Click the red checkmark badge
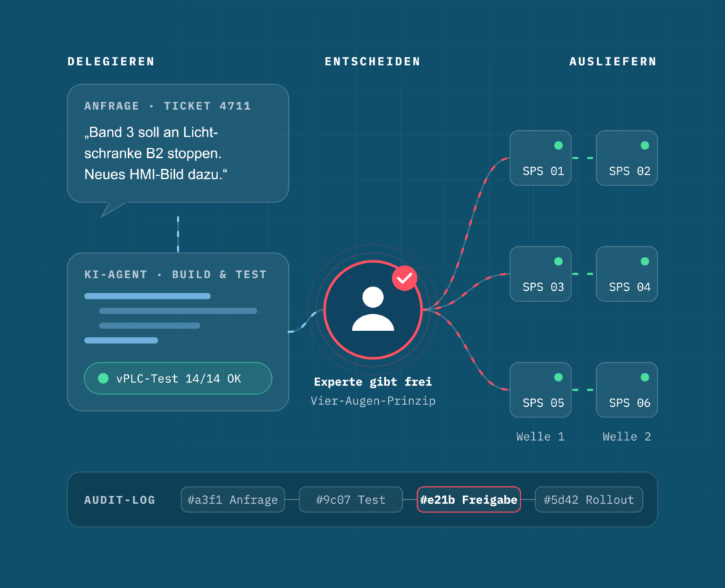This screenshot has height=588, width=725. click(x=404, y=278)
